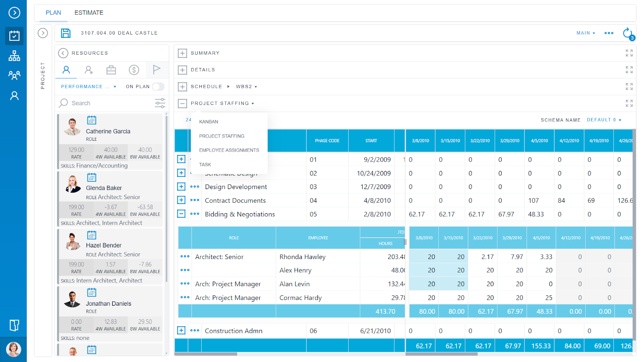Click the refresh icon with badge 3

628,33
